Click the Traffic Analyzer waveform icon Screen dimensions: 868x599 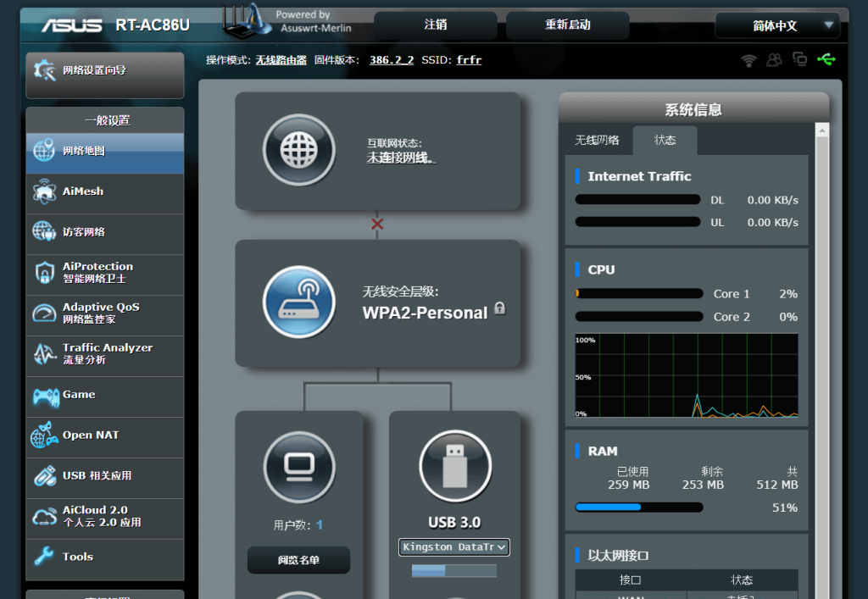pyautogui.click(x=45, y=354)
